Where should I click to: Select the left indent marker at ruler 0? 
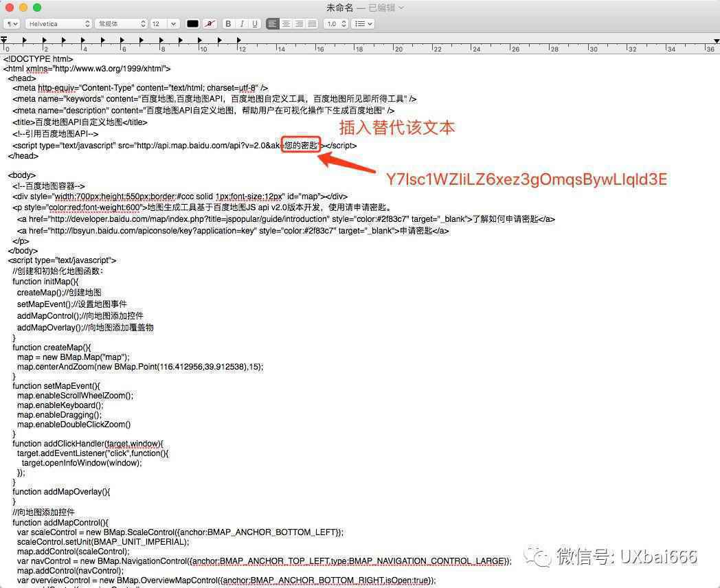click(3, 40)
